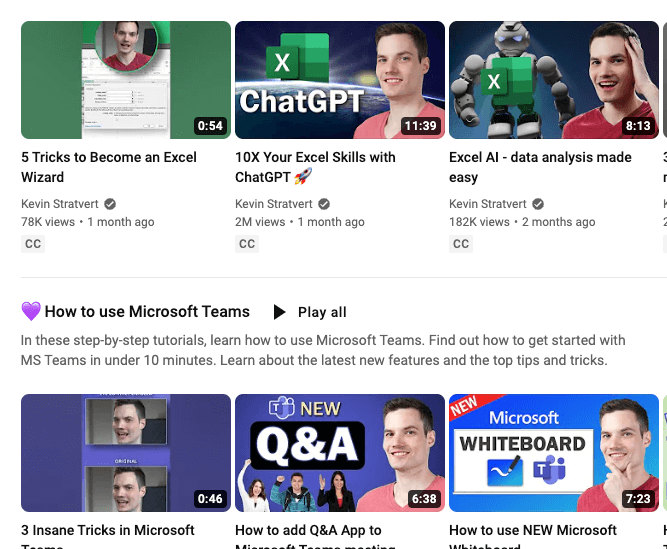Click verified badge under 5 Tricks Excel video
Image resolution: width=667 pixels, height=549 pixels.
[x=110, y=203]
